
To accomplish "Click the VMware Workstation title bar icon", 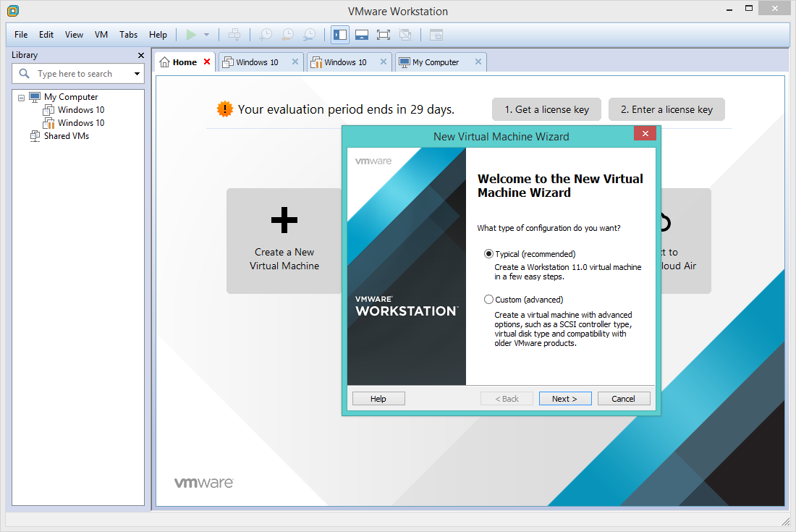I will (x=13, y=10).
